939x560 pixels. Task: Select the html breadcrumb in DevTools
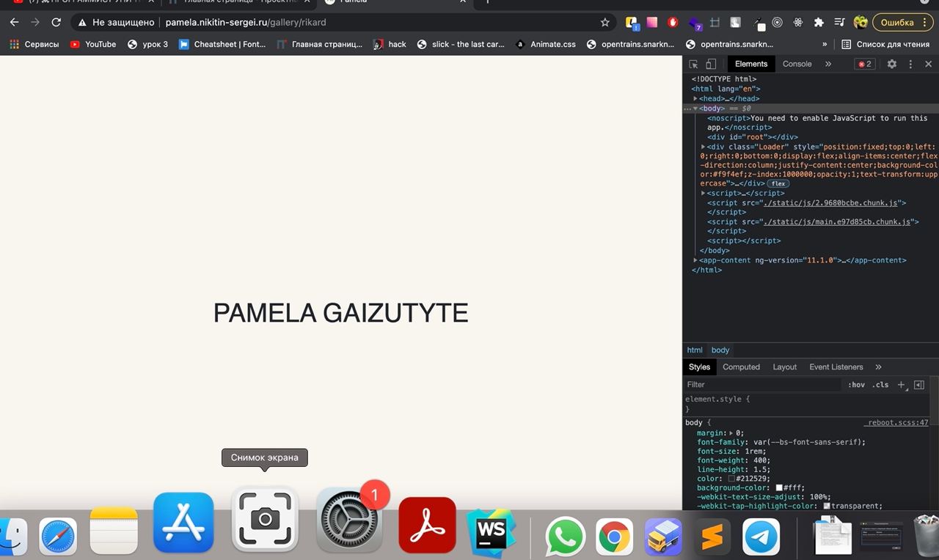(x=695, y=350)
